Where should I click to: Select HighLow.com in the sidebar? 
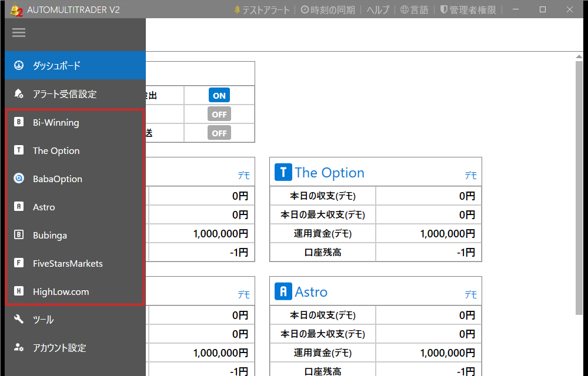coord(75,291)
